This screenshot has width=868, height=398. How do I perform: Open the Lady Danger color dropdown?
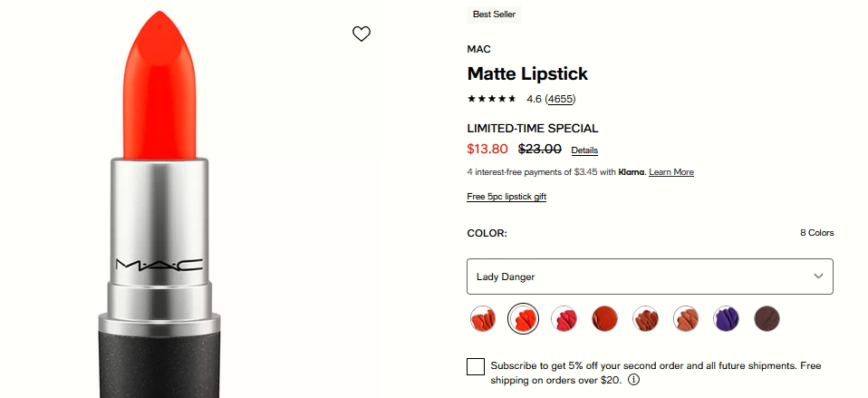pos(650,277)
